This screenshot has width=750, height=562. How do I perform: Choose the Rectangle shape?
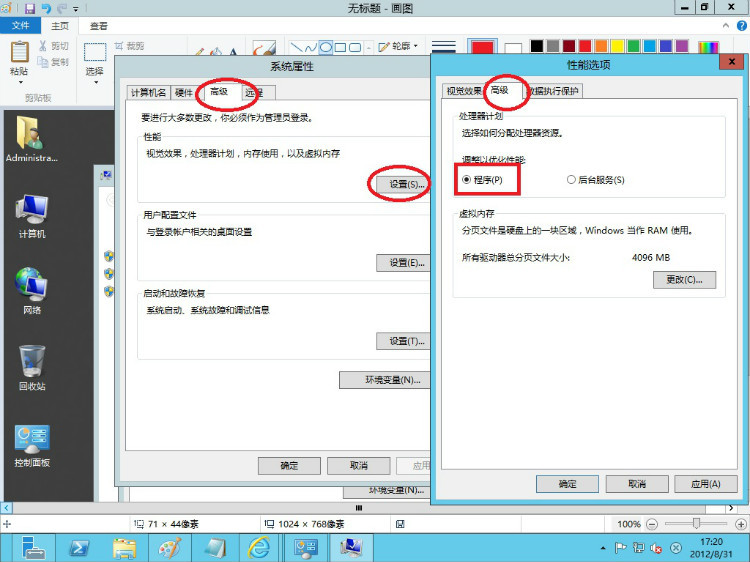pyautogui.click(x=340, y=47)
